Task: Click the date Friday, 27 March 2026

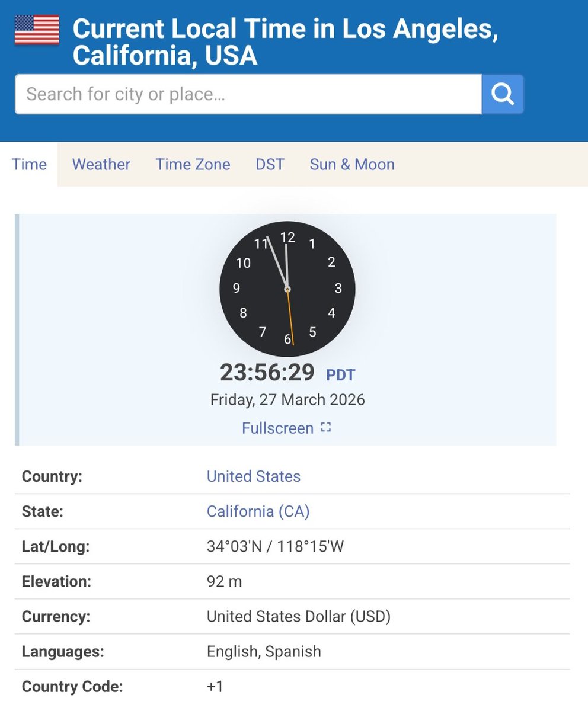Action: (x=287, y=399)
